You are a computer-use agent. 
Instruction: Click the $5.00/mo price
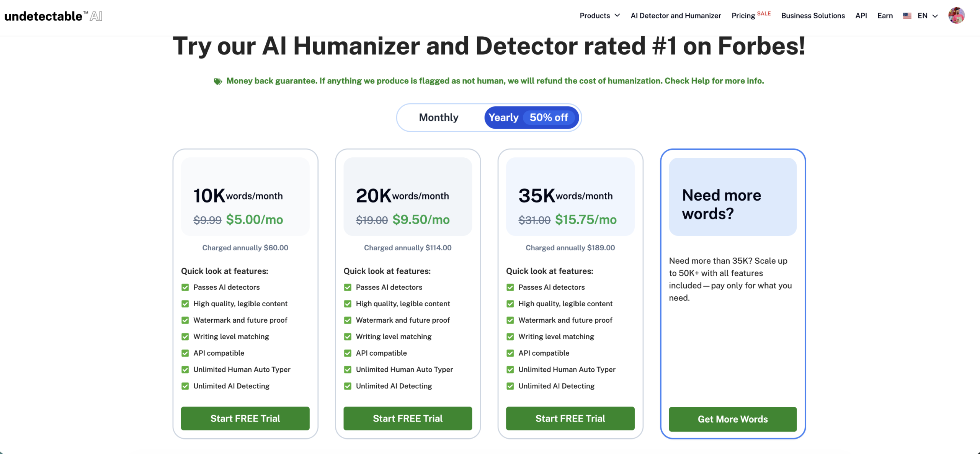(254, 219)
